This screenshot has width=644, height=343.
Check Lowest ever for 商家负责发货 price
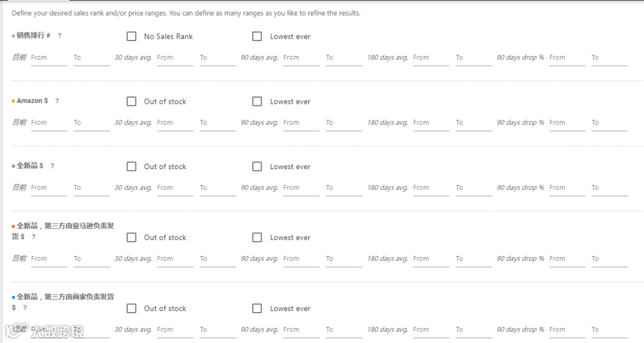click(257, 308)
